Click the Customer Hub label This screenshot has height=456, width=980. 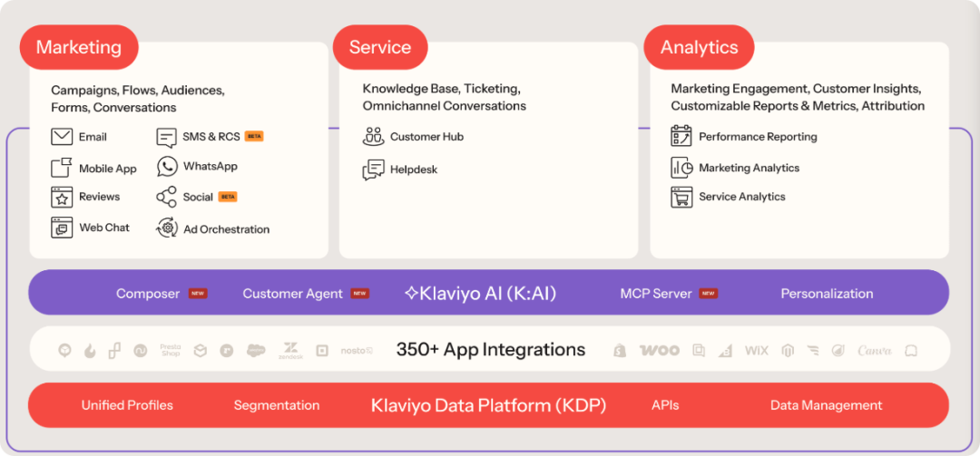coord(426,136)
